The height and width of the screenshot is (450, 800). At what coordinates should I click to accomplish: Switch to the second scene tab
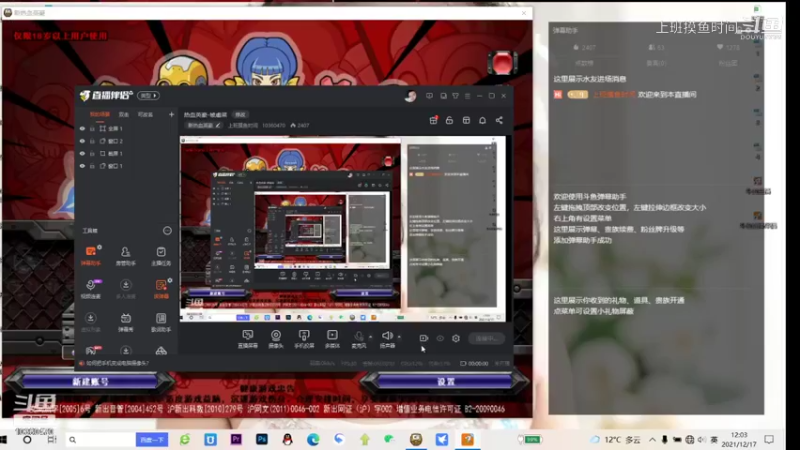pos(124,115)
